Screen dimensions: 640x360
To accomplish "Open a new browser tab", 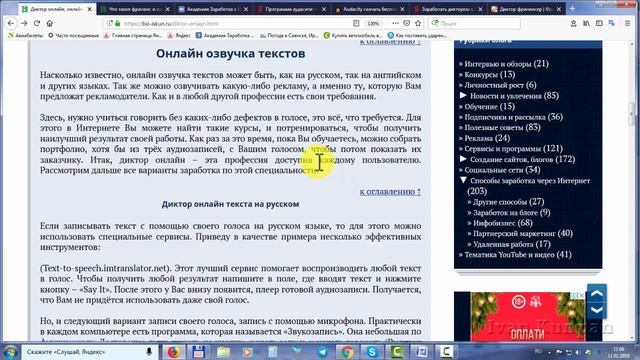I will (572, 9).
